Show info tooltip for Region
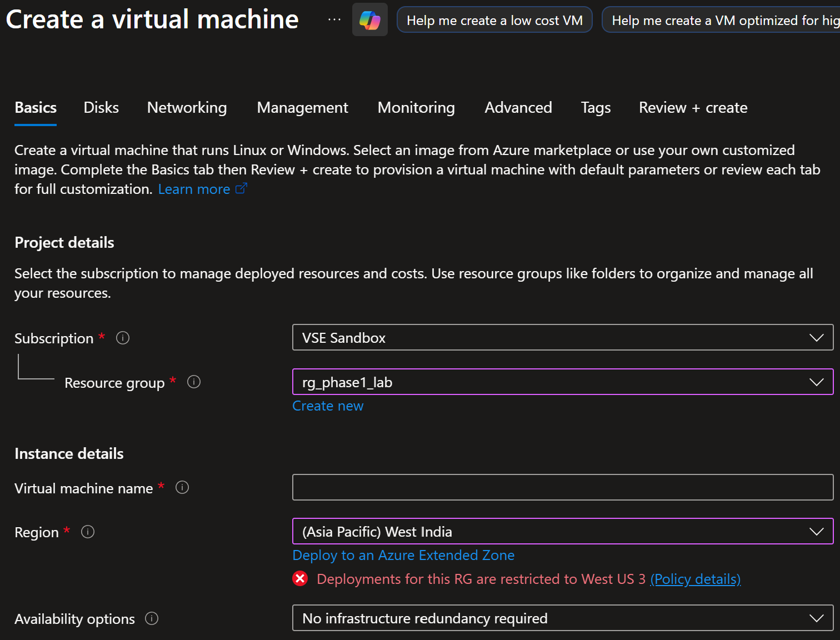840x640 pixels. tap(88, 532)
